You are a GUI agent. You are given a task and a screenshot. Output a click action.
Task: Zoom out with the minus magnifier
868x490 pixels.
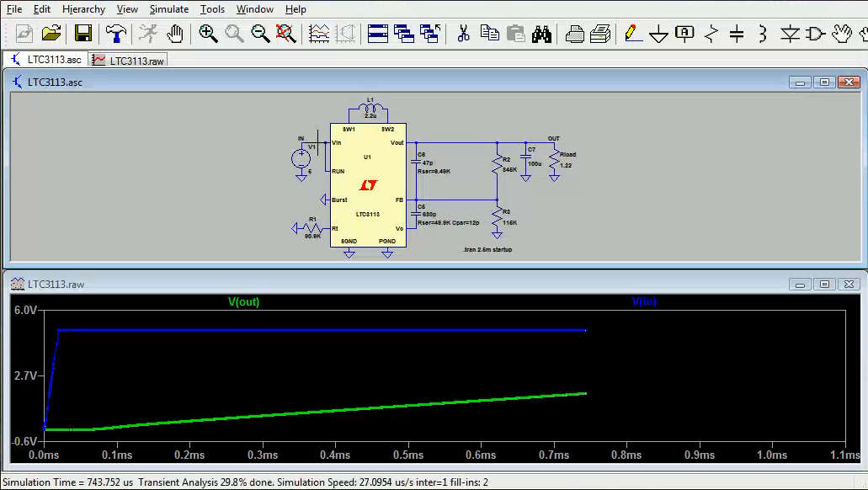point(260,34)
